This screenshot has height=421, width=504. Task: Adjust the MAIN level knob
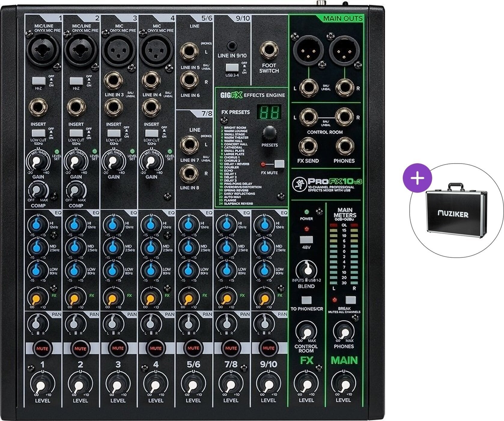344,384
